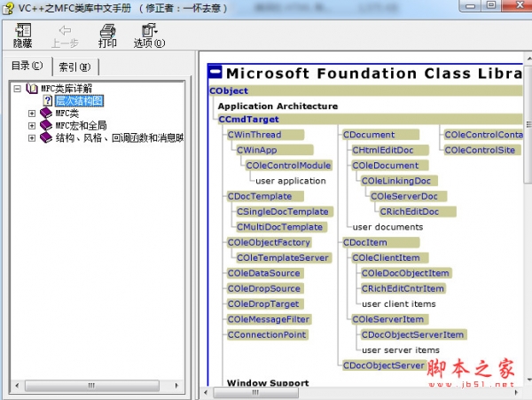Click the topic pane scrollbar right arrow

(516, 393)
